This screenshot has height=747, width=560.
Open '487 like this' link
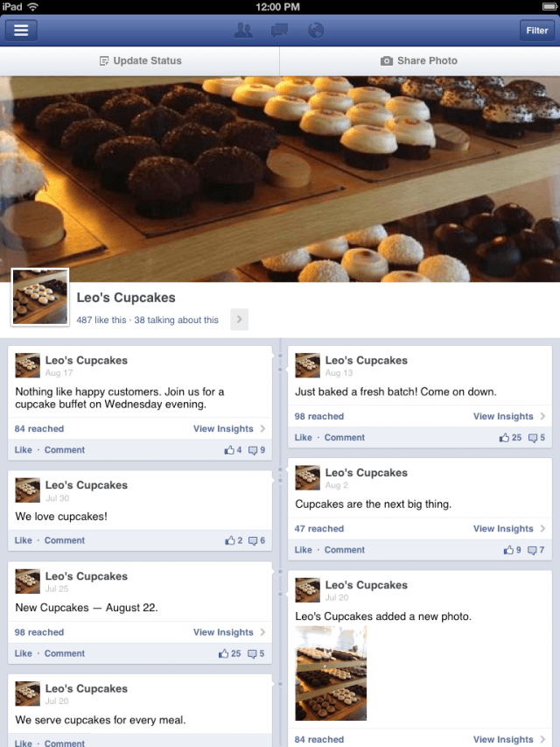(x=101, y=321)
